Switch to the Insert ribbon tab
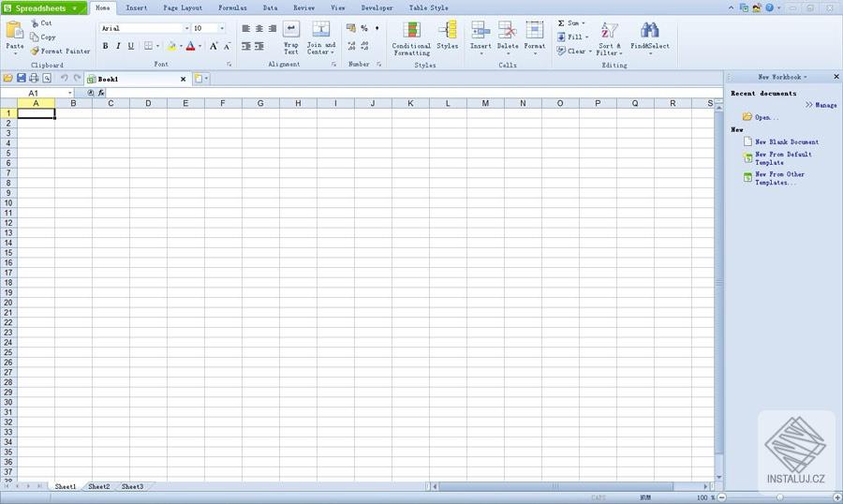The width and height of the screenshot is (843, 504). tap(136, 7)
